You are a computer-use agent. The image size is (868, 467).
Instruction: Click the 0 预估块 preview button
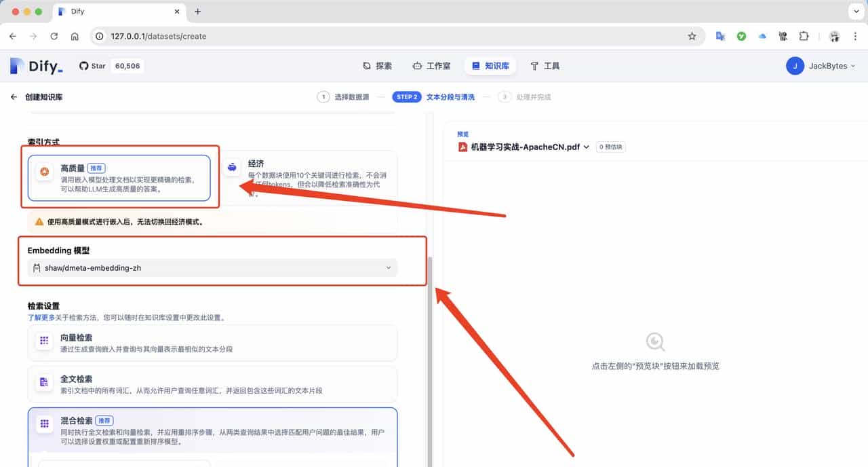[610, 146]
